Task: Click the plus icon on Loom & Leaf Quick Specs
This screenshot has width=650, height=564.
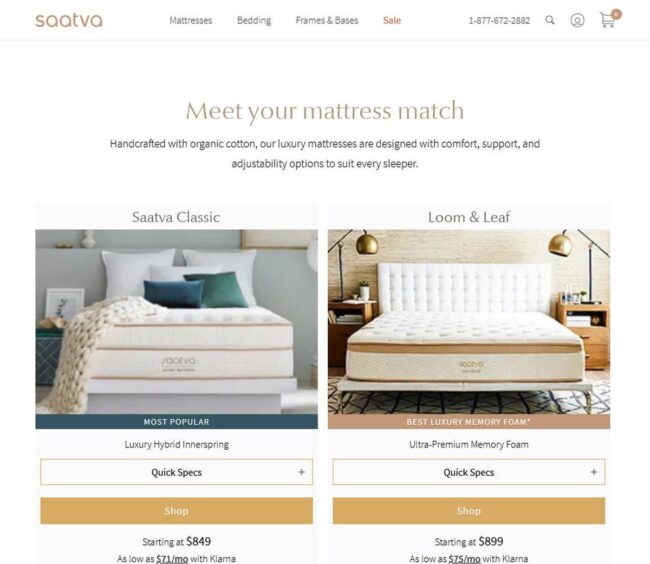Action: [594, 472]
